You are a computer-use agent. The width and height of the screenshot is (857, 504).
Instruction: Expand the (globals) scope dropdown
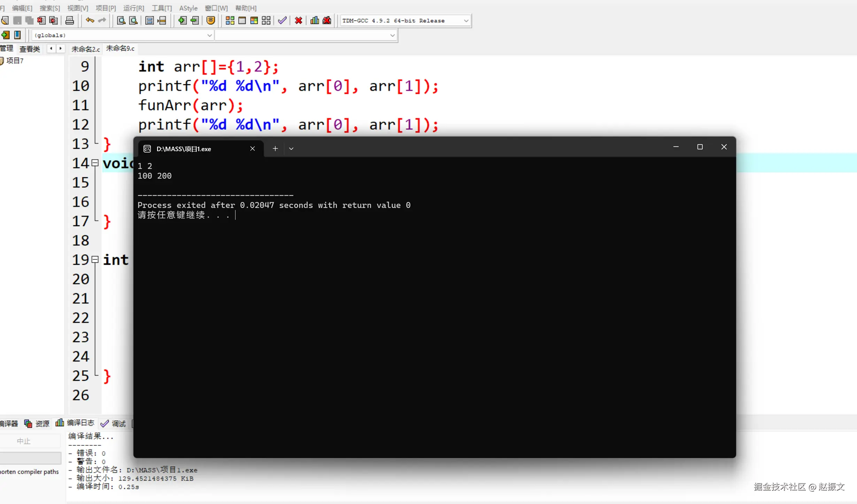(x=209, y=35)
